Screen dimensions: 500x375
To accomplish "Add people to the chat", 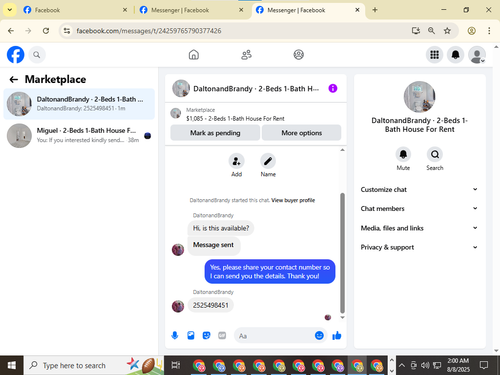I will click(x=236, y=162).
